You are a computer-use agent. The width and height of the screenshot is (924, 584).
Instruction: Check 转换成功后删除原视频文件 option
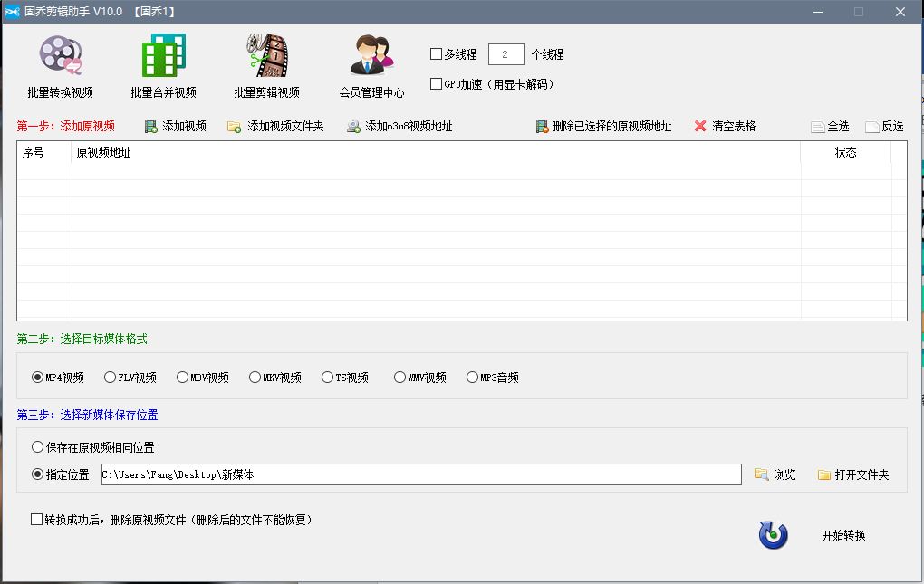(36, 519)
